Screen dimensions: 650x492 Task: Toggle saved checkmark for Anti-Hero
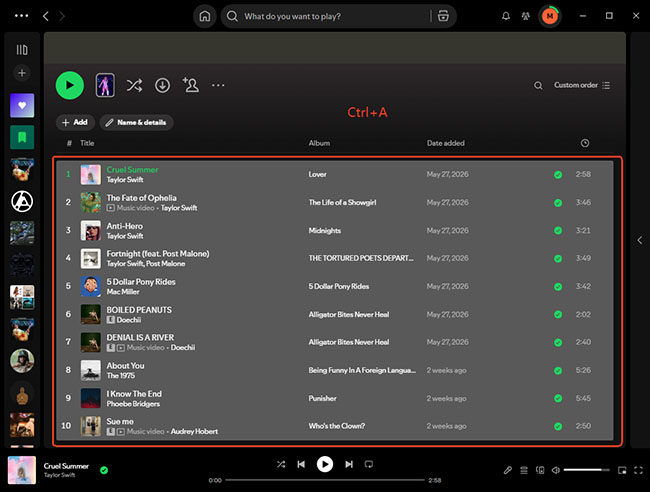[558, 230]
